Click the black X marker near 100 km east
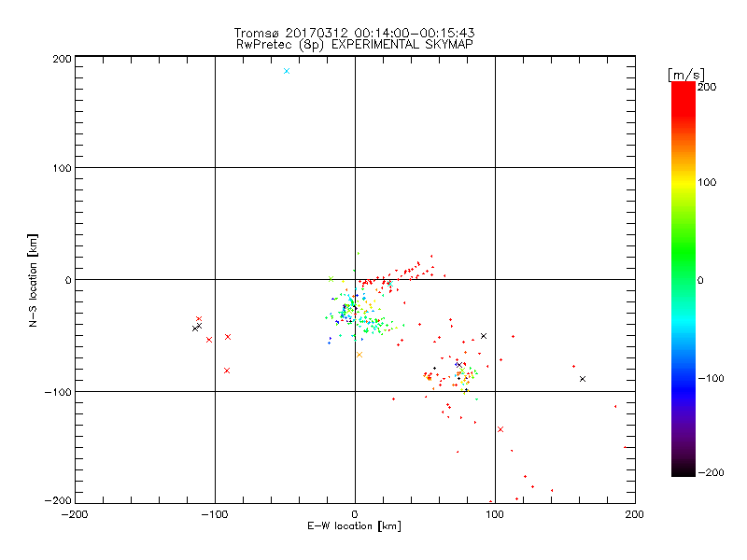Screen dimensions: 747x560 pyautogui.click(x=484, y=336)
